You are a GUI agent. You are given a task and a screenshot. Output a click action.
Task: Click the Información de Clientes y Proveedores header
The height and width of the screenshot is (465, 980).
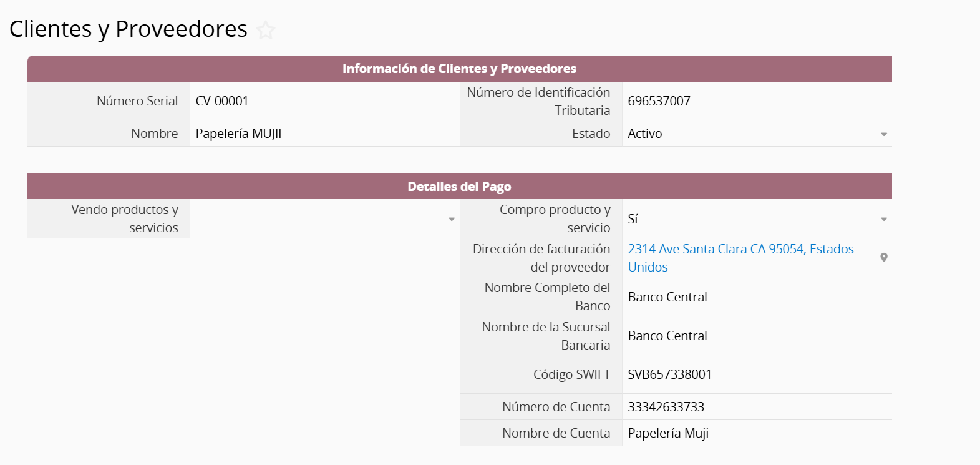click(x=459, y=69)
